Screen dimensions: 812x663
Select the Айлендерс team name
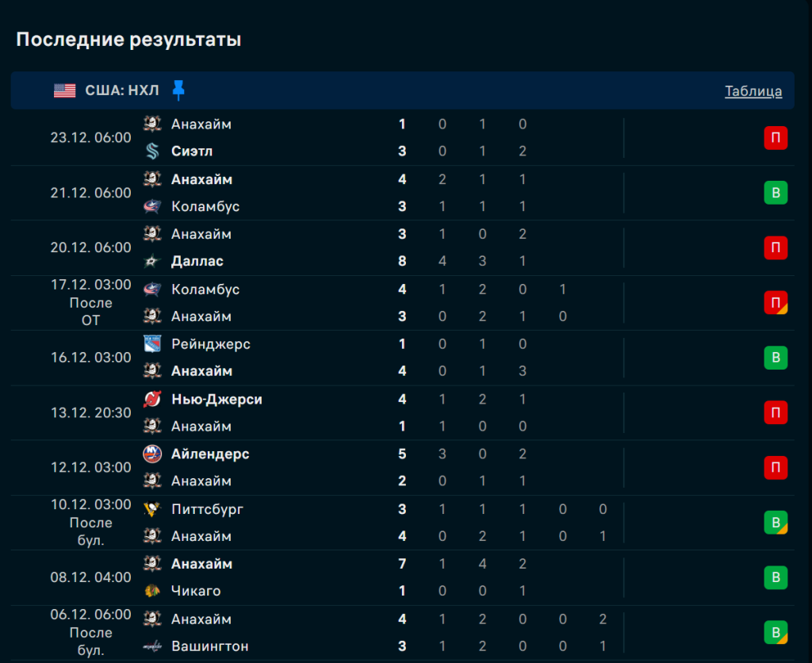click(210, 454)
